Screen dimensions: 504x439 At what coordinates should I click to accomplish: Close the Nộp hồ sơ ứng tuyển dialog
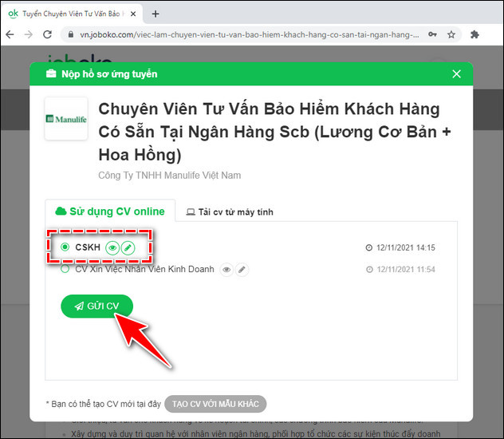[x=456, y=74]
